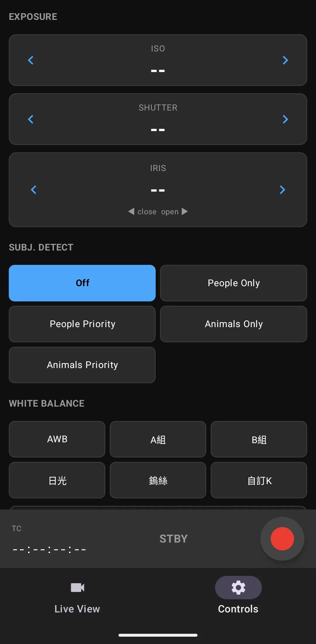The width and height of the screenshot is (316, 644).
Task: Tap the Controls gear icon
Action: pyautogui.click(x=238, y=588)
